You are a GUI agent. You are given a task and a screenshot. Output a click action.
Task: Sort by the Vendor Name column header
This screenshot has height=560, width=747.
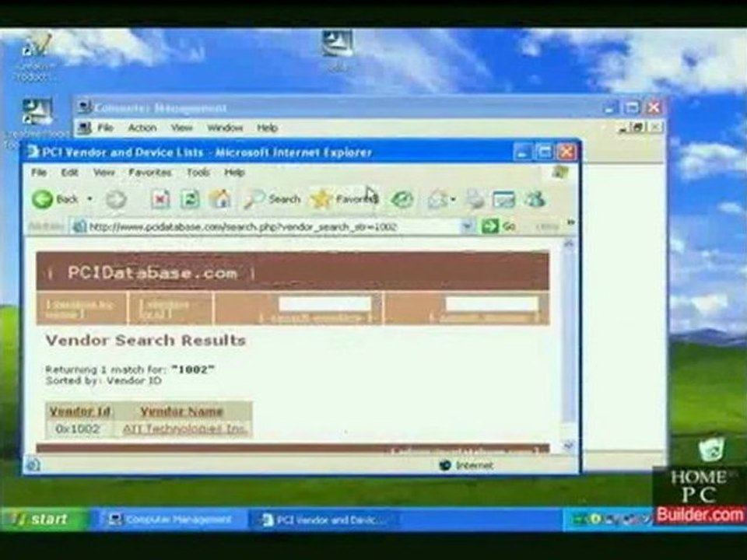[x=181, y=411]
